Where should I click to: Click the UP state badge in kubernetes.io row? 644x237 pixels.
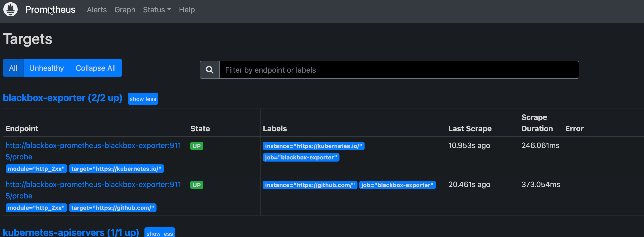tap(197, 146)
